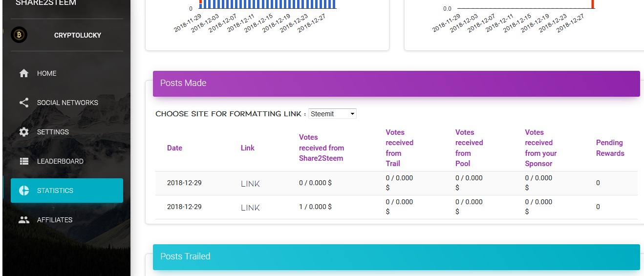Open the Steemit site formatting dropdown
Image resolution: width=644 pixels, height=276 pixels.
tap(332, 114)
